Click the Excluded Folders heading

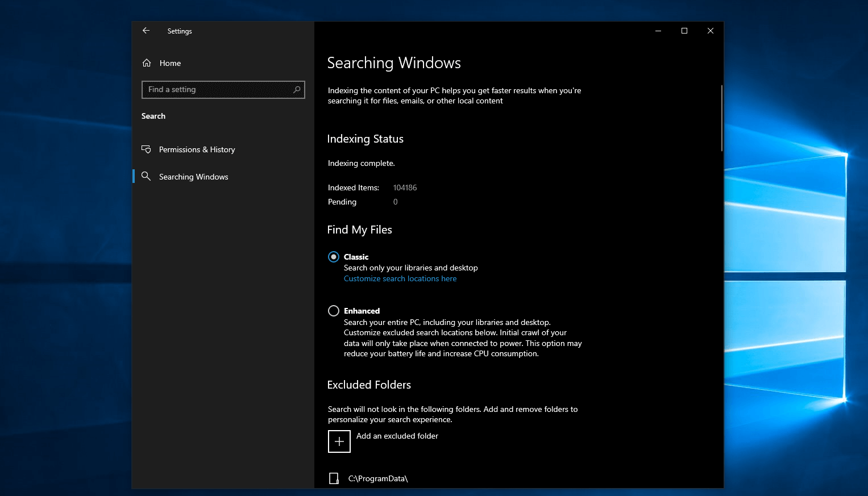(369, 385)
